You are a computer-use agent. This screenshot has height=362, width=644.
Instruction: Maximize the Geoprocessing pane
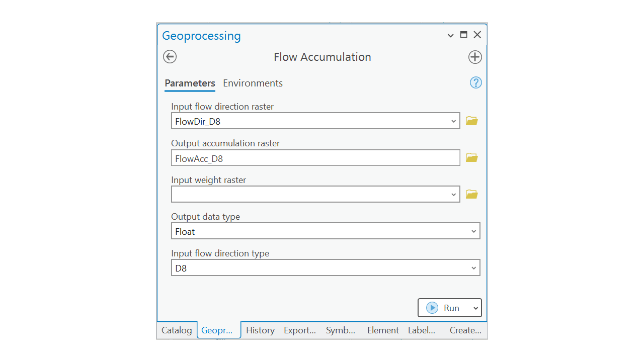pos(464,35)
